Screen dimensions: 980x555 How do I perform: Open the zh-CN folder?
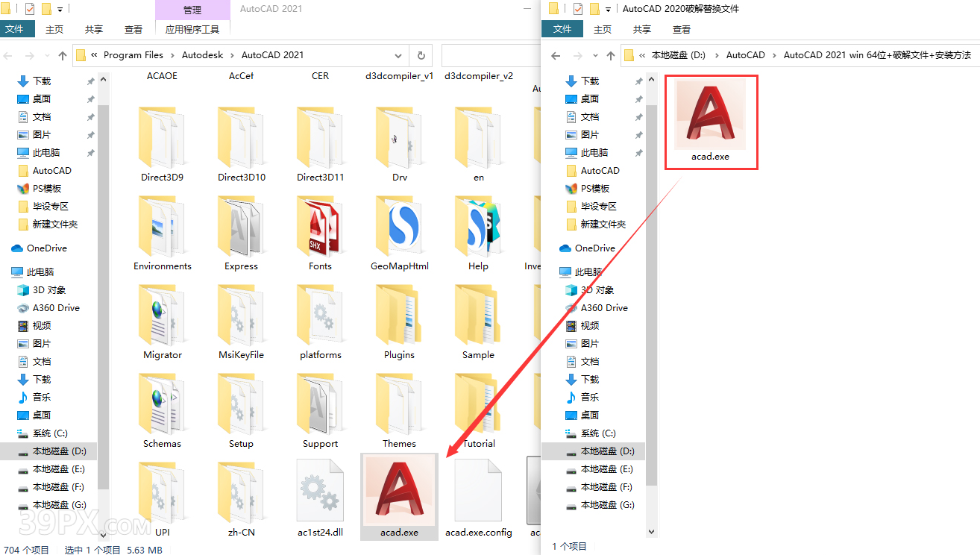[241, 500]
